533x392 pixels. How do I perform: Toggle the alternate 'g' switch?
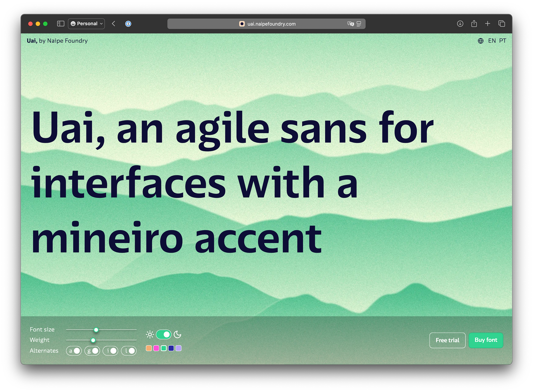pos(92,351)
